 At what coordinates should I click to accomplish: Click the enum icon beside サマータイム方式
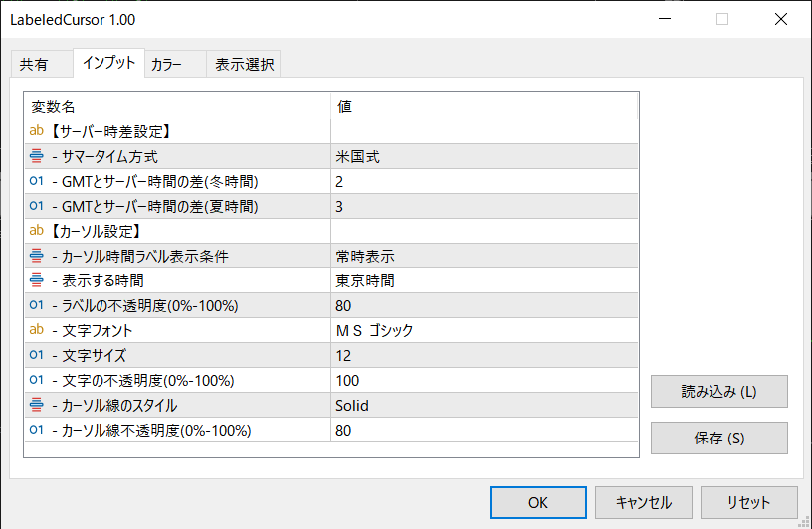pos(37,156)
